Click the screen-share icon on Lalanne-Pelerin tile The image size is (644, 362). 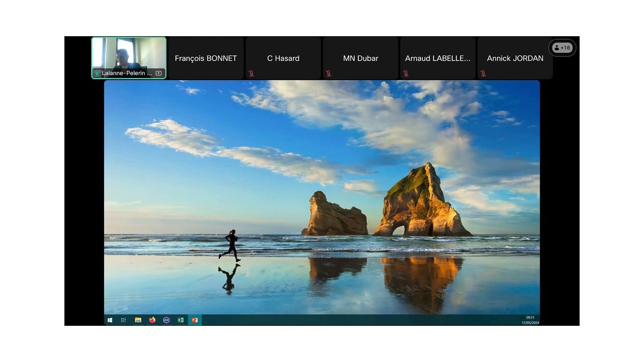click(x=158, y=73)
